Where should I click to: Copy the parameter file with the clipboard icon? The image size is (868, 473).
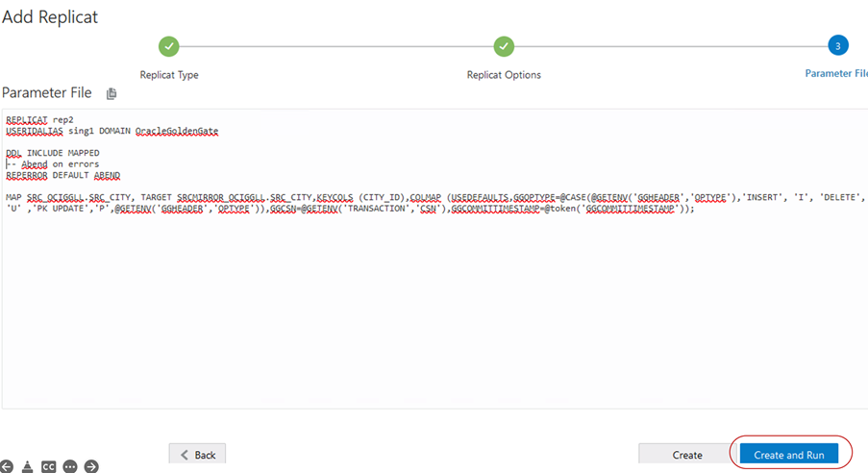(112, 93)
